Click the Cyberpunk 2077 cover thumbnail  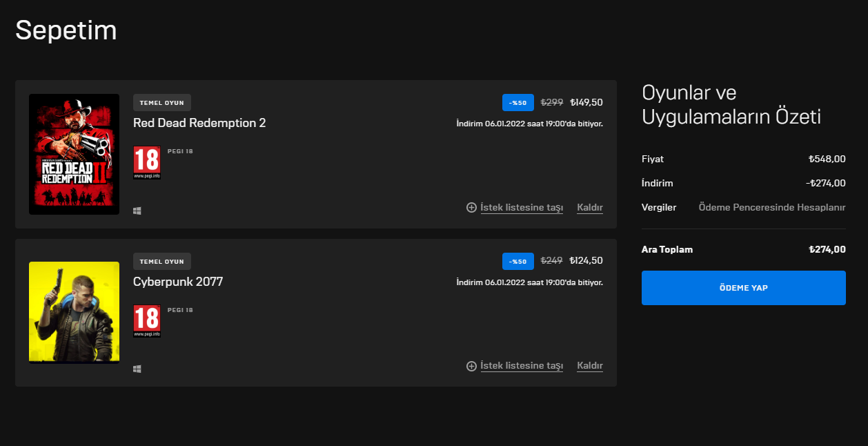tap(74, 312)
